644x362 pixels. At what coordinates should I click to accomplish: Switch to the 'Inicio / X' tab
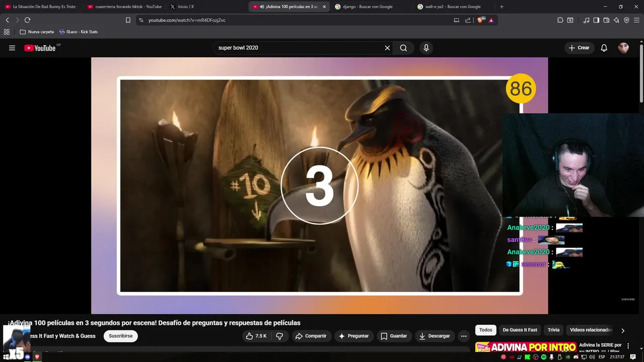tap(206, 7)
